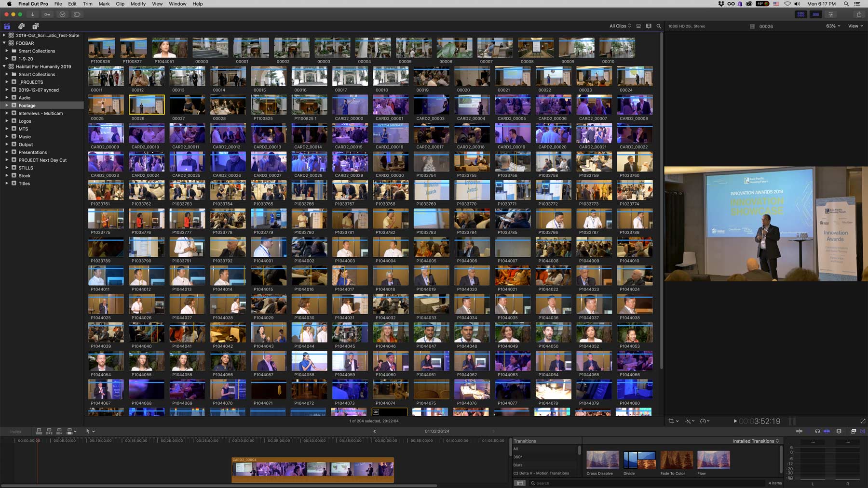Open the All Clips filter dropdown

(620, 26)
